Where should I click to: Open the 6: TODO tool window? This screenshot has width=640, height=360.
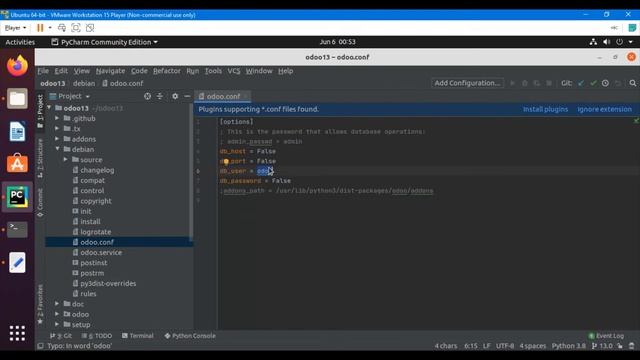point(96,336)
